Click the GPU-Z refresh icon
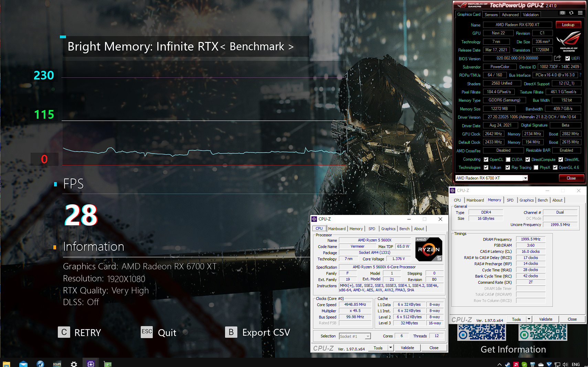Image resolution: width=588 pixels, height=367 pixels. [571, 13]
